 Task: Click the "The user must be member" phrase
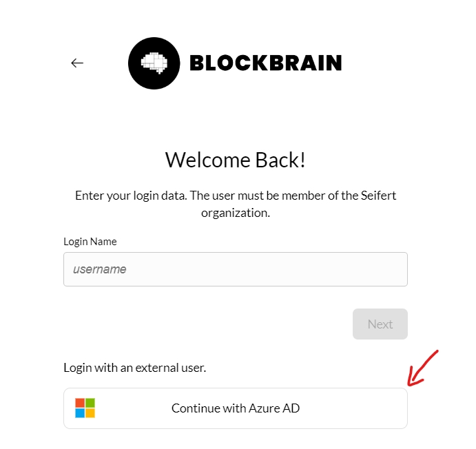253,196
